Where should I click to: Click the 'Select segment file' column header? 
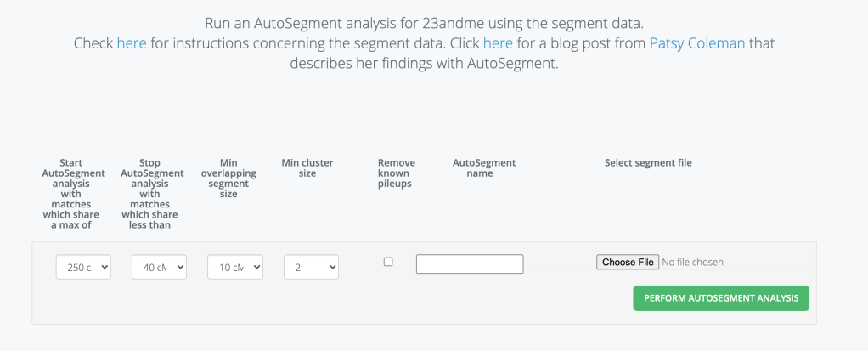click(x=647, y=163)
